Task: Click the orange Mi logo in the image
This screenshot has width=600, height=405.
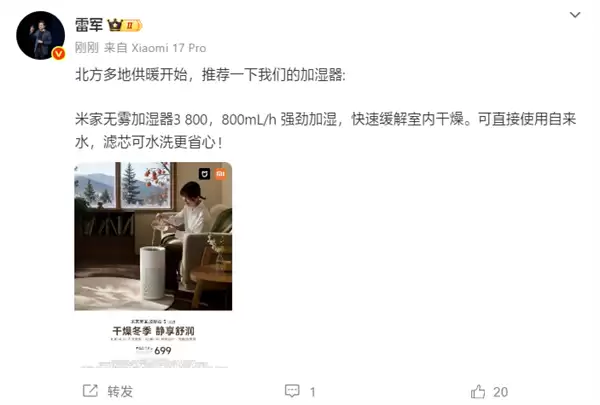Action: pos(220,174)
